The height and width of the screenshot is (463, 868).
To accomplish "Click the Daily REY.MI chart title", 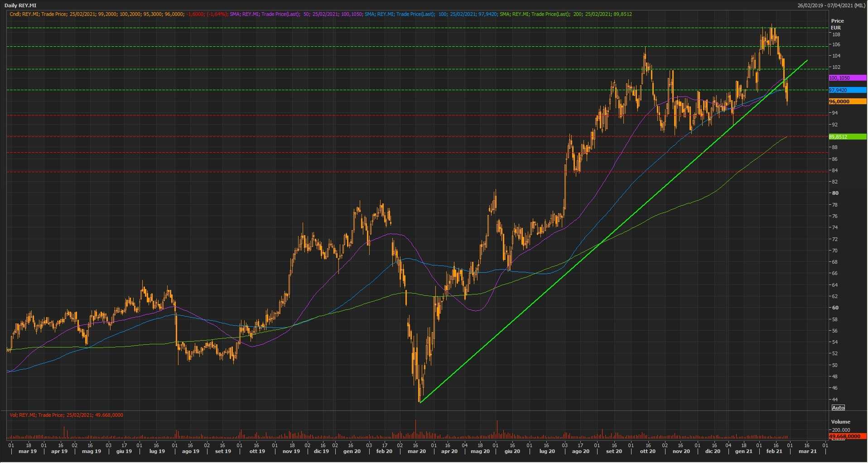I will (x=20, y=5).
